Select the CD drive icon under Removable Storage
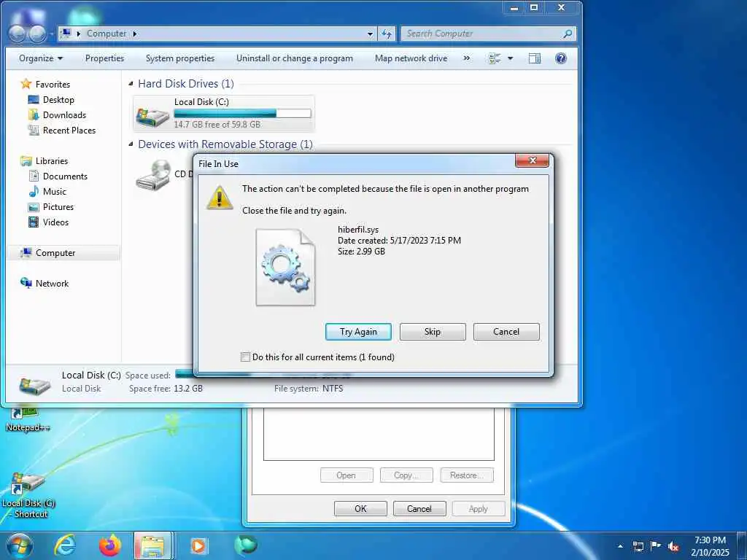The image size is (747, 560). [x=153, y=175]
